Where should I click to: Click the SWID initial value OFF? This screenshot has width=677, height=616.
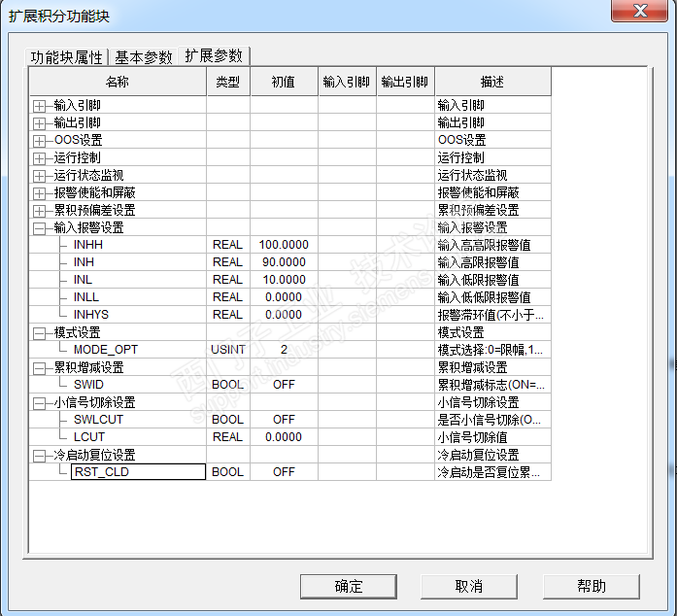[x=284, y=385]
